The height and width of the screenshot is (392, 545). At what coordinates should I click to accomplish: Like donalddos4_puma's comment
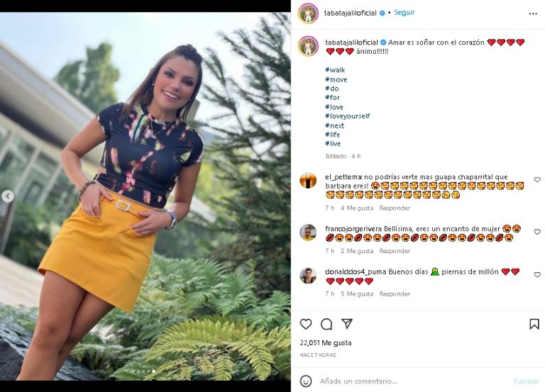tap(537, 275)
